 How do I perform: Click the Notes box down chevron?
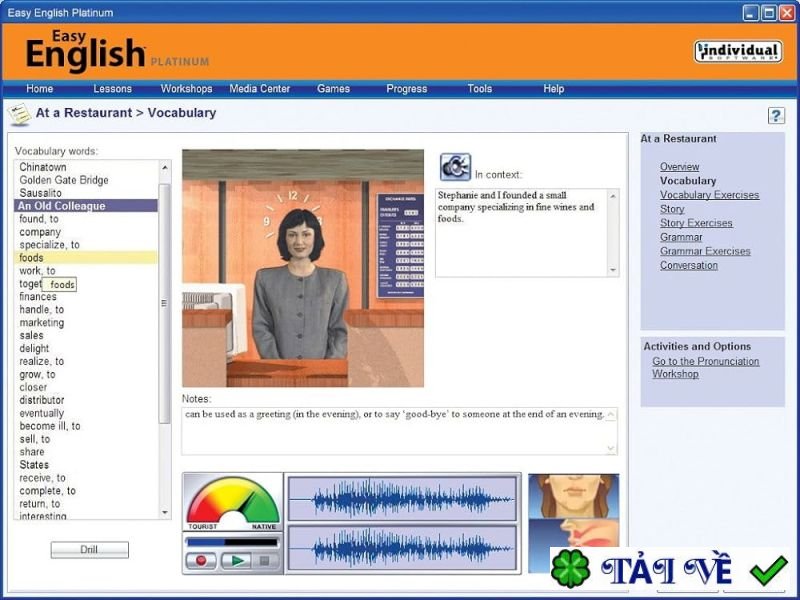[611, 448]
